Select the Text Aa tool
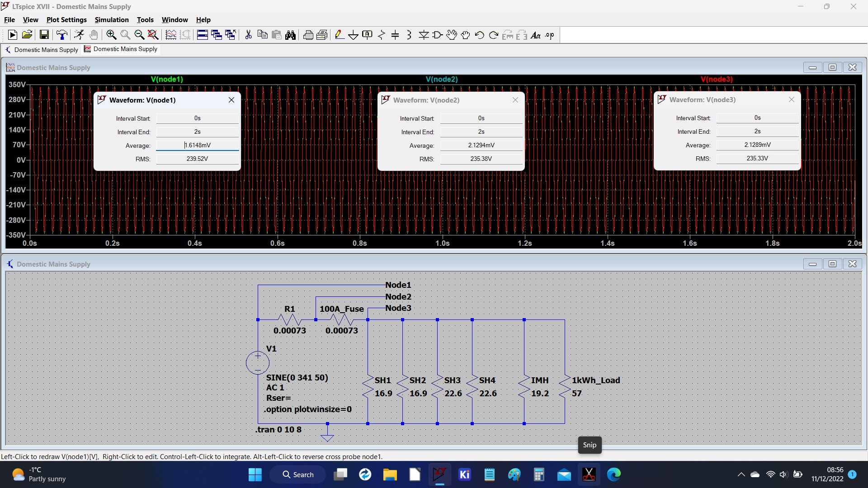868x488 pixels. click(x=536, y=35)
